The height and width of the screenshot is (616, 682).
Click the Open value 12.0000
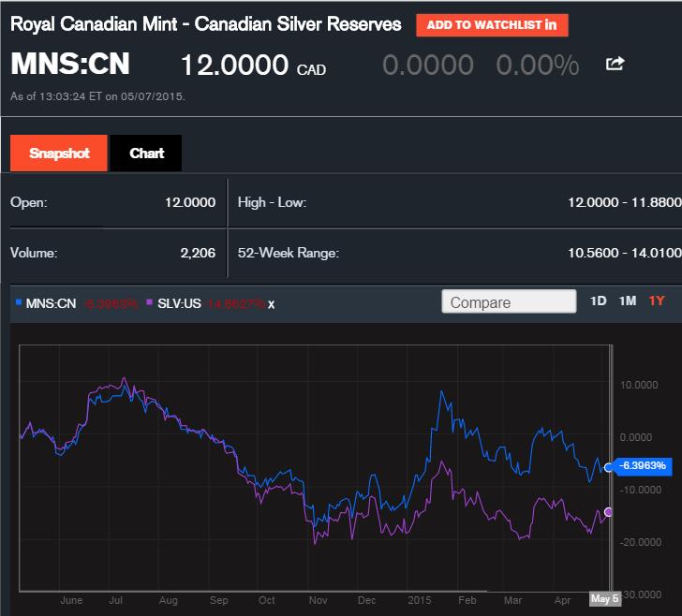190,202
